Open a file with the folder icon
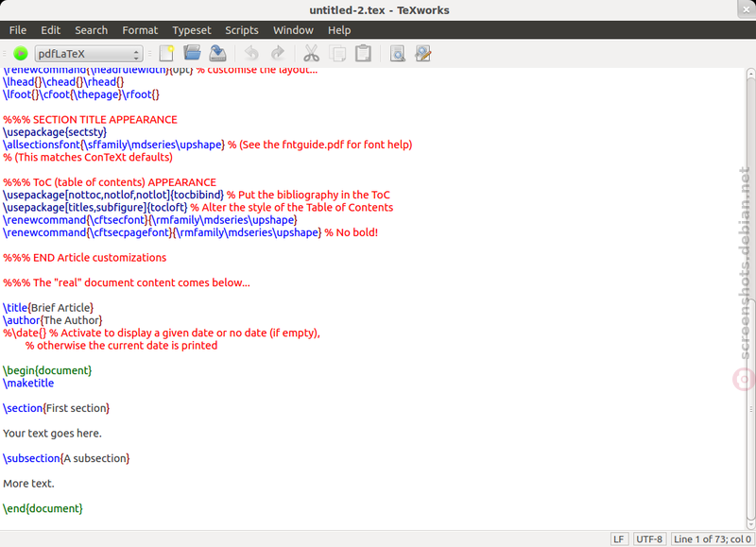The height and width of the screenshot is (547, 756). pyautogui.click(x=192, y=54)
